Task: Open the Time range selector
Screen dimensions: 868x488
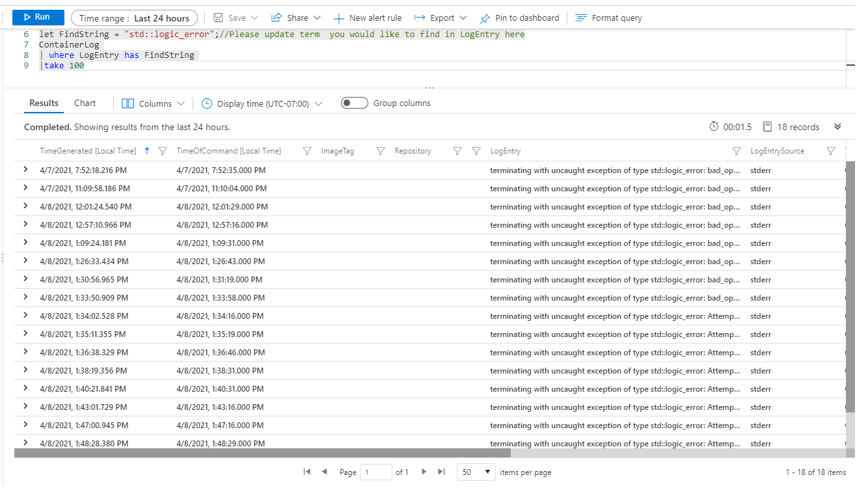Action: tap(134, 18)
